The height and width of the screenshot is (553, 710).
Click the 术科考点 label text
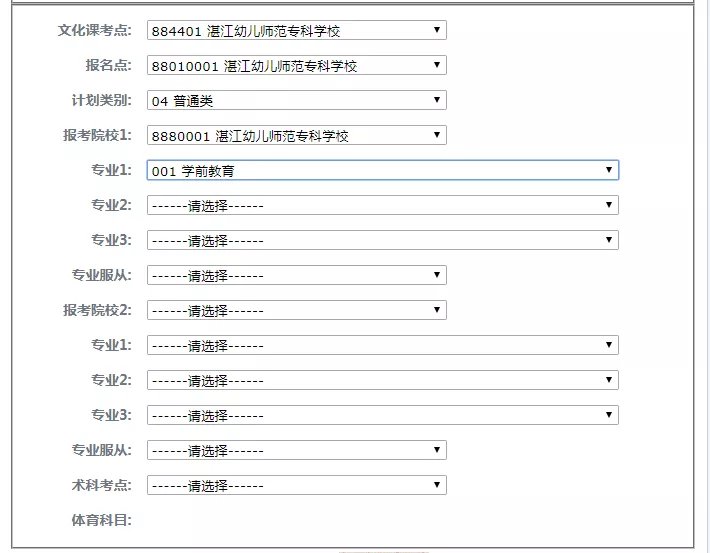coord(101,484)
